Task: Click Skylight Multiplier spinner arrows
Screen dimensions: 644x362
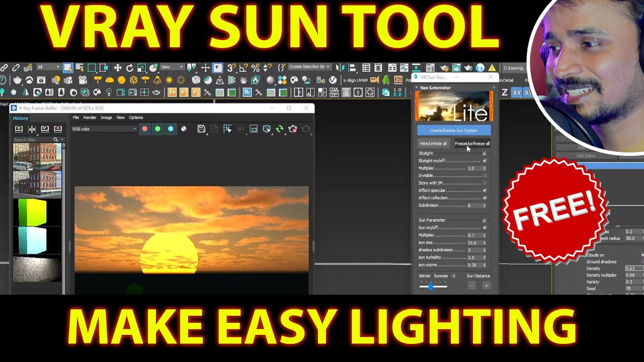Action: pyautogui.click(x=485, y=168)
